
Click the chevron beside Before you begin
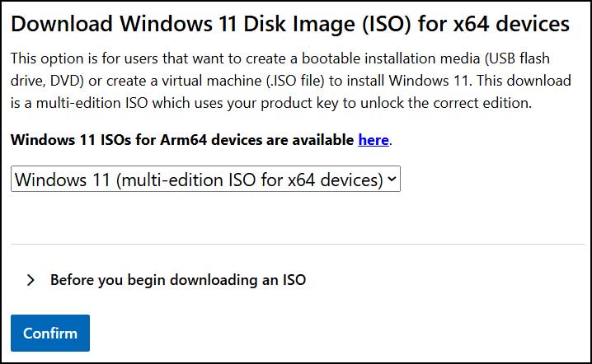[31, 280]
